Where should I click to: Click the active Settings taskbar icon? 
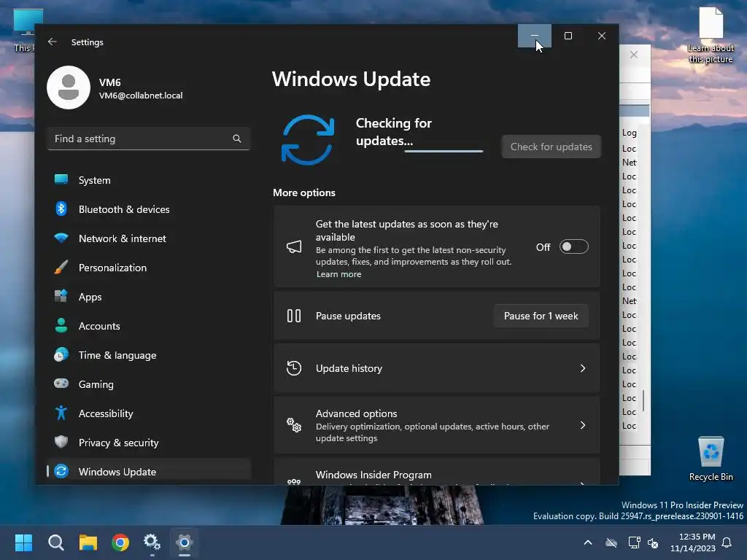tap(185, 542)
